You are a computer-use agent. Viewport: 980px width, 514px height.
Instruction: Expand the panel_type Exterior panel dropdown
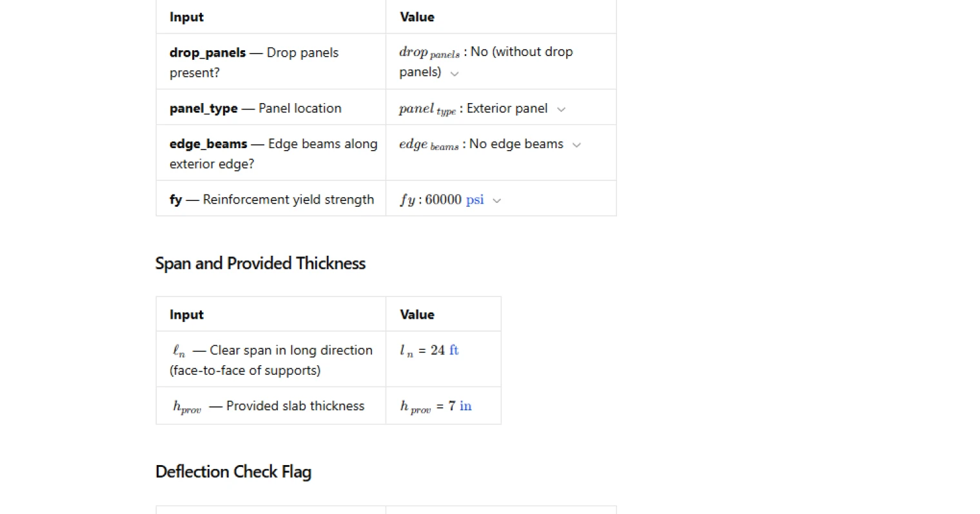tap(561, 109)
